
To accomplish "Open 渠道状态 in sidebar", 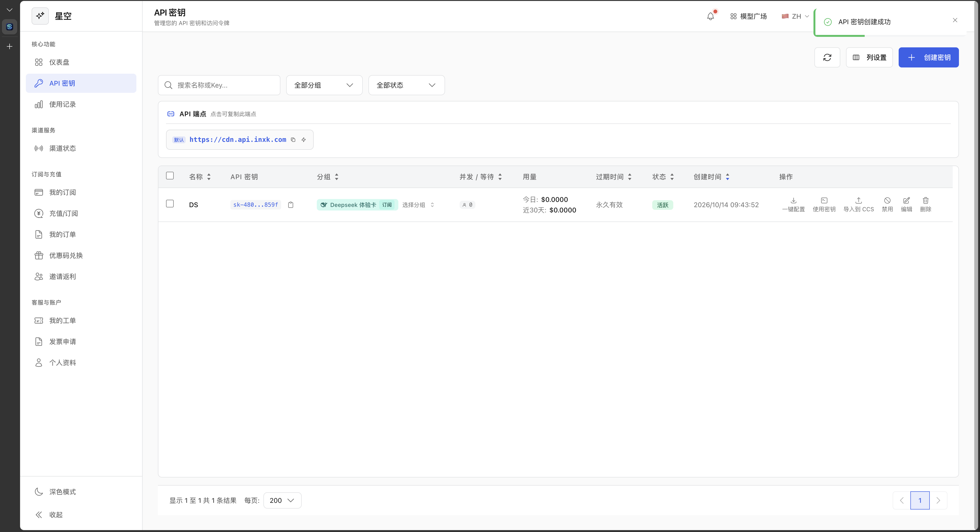I will click(81, 148).
